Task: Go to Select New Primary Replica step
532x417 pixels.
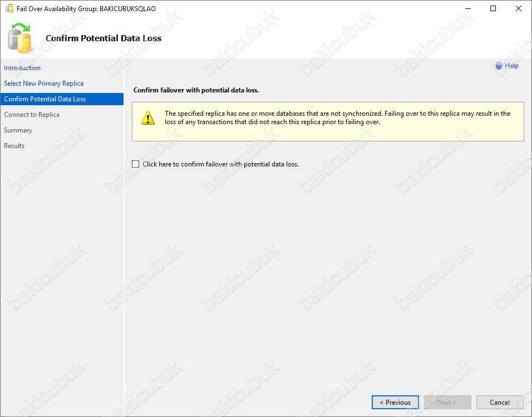Action: [43, 83]
